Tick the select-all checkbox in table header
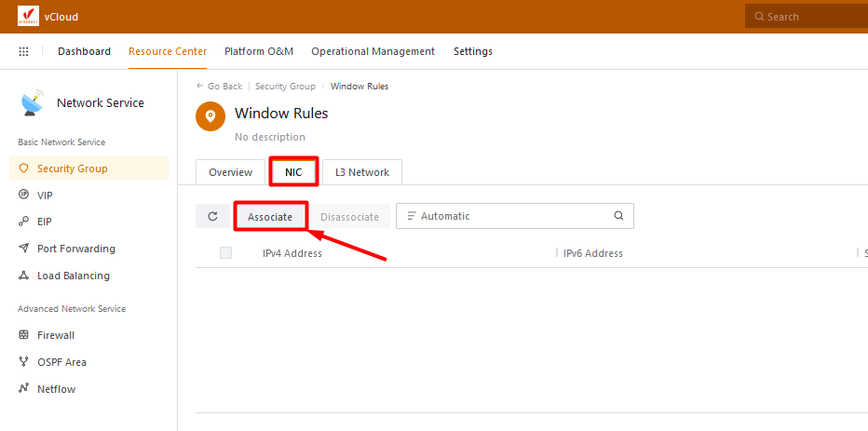 pyautogui.click(x=225, y=253)
